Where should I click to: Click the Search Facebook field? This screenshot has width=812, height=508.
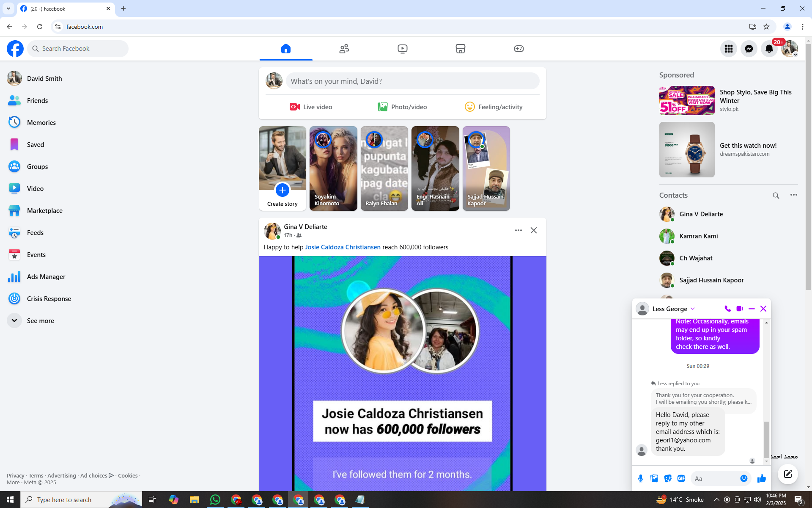click(x=78, y=49)
